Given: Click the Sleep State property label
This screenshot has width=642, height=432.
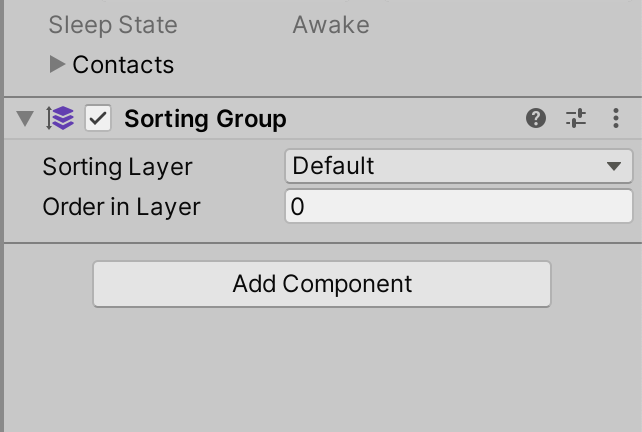Looking at the screenshot, I should tap(113, 25).
